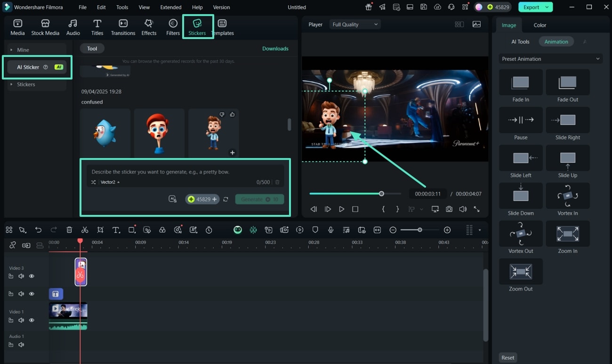Expand the Stickers category in sidebar
Image resolution: width=612 pixels, height=364 pixels.
point(36,84)
